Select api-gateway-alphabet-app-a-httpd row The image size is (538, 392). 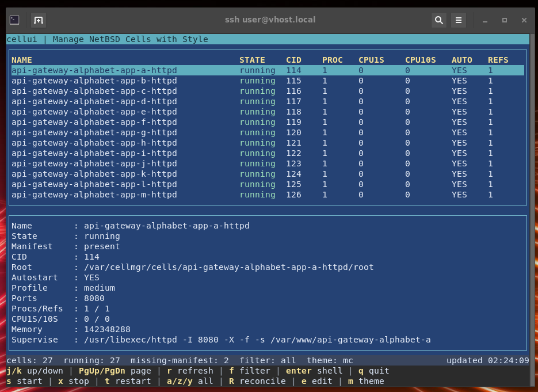click(94, 70)
